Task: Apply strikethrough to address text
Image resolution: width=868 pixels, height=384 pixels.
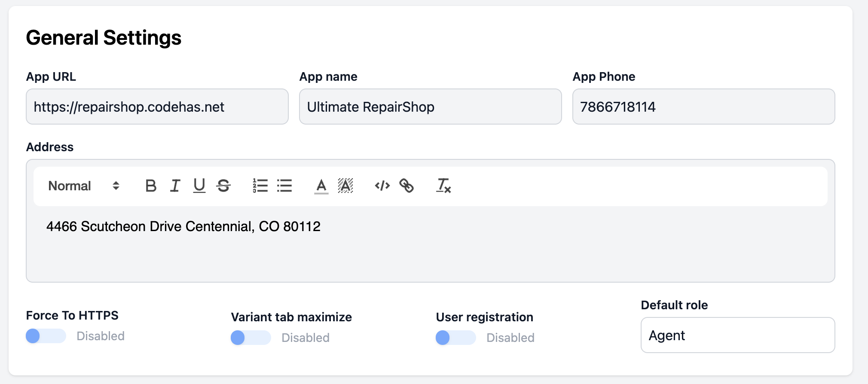Action: click(x=223, y=186)
